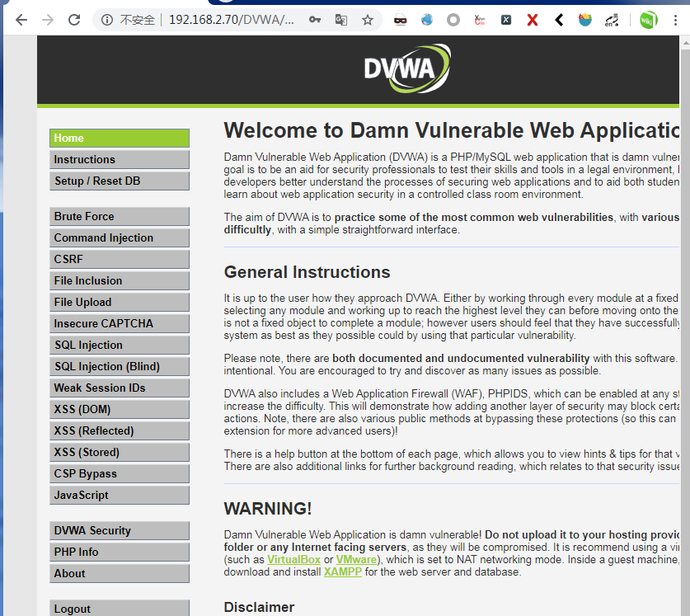The width and height of the screenshot is (690, 616).
Task: Follow the VirtualBox link
Action: click(293, 560)
